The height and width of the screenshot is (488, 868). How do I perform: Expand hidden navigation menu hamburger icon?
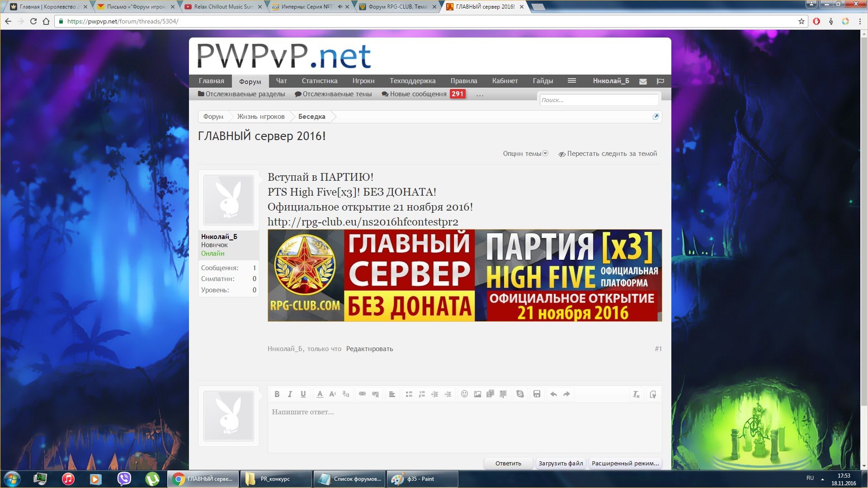(x=571, y=81)
